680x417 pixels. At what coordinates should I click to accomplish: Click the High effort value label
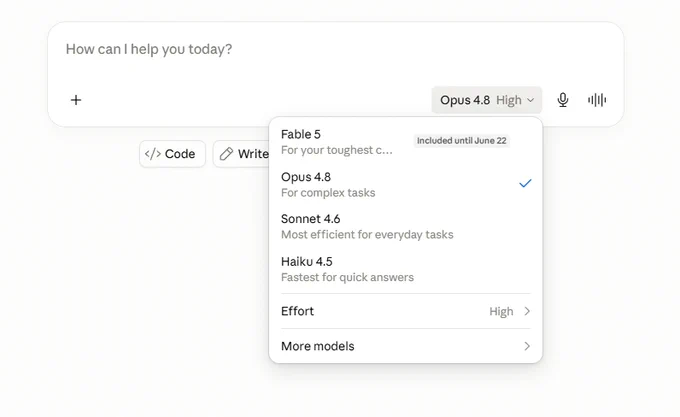pyautogui.click(x=501, y=312)
